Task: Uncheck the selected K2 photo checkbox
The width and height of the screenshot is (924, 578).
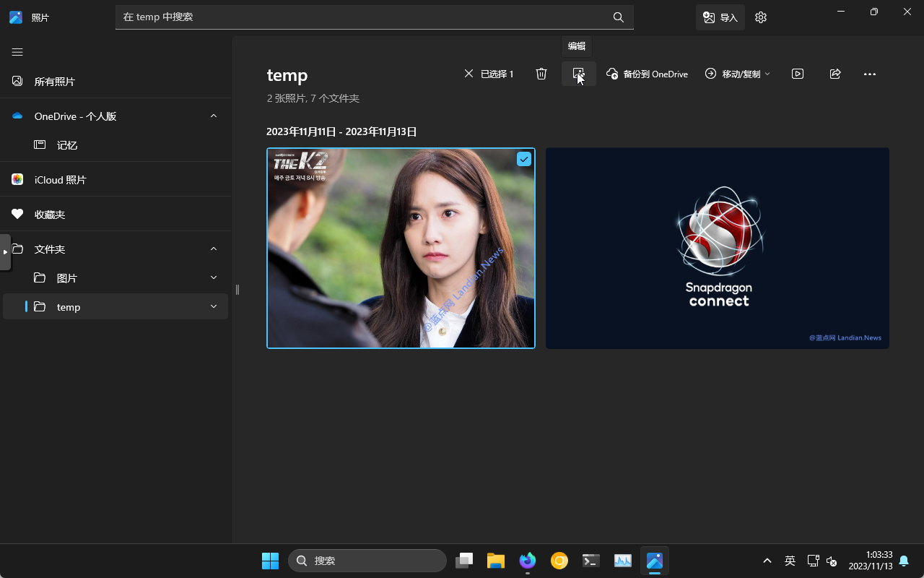Action: pos(524,160)
